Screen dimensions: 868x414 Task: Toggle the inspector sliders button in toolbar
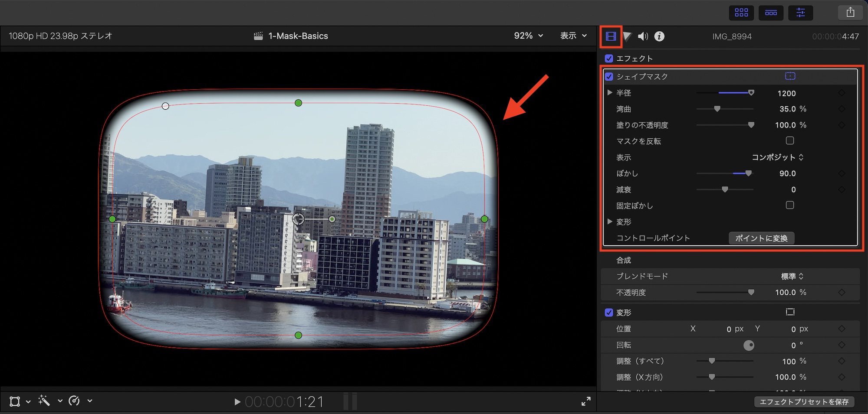pyautogui.click(x=801, y=13)
